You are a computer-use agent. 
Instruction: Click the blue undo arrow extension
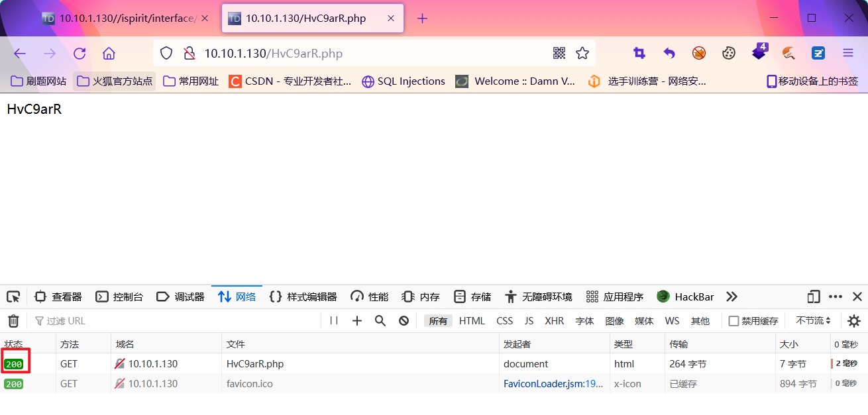coord(669,54)
